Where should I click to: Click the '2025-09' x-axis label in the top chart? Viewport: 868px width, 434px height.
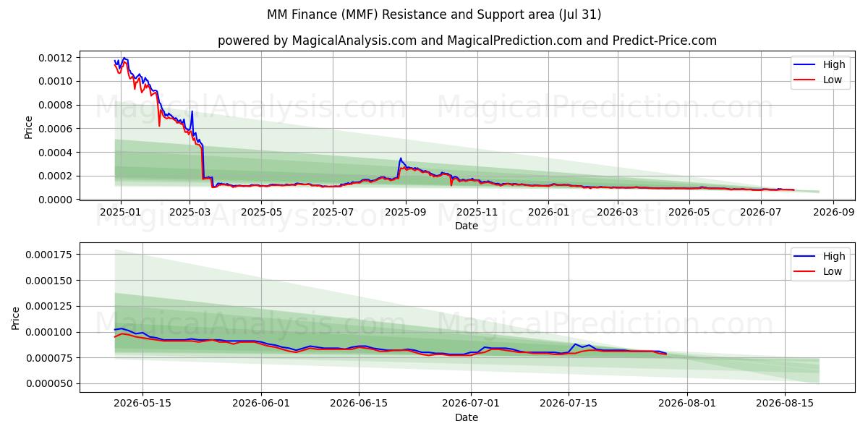(405, 213)
